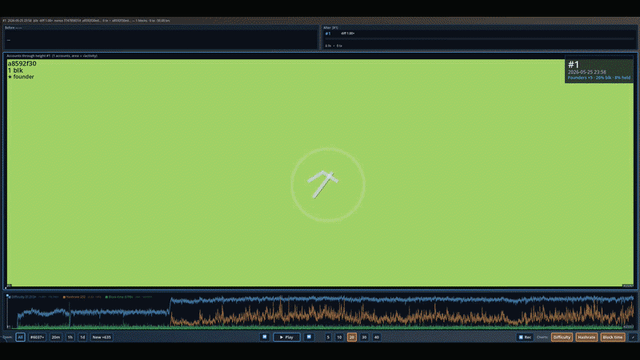Choose the 1h zoom range
This screenshot has height=360, width=640.
tap(70, 337)
